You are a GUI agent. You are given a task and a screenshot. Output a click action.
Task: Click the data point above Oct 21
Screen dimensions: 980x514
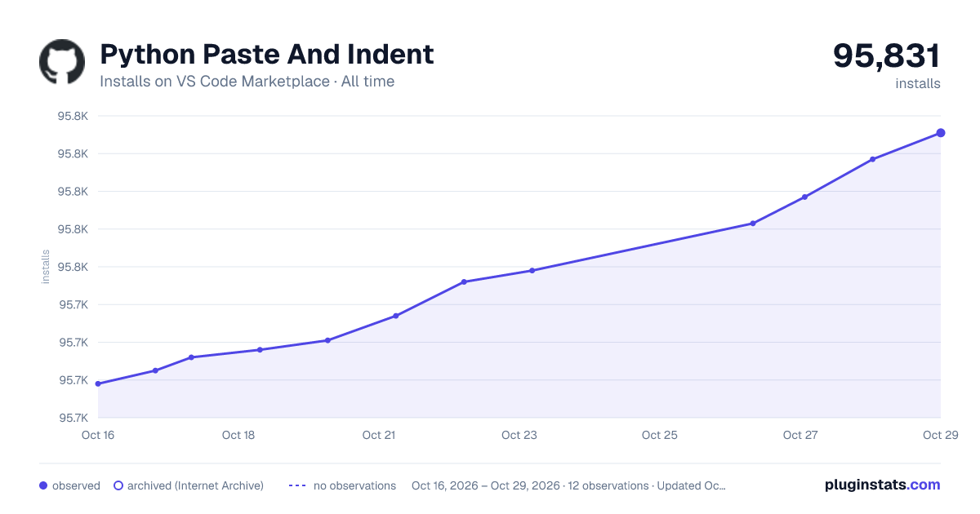coord(395,316)
